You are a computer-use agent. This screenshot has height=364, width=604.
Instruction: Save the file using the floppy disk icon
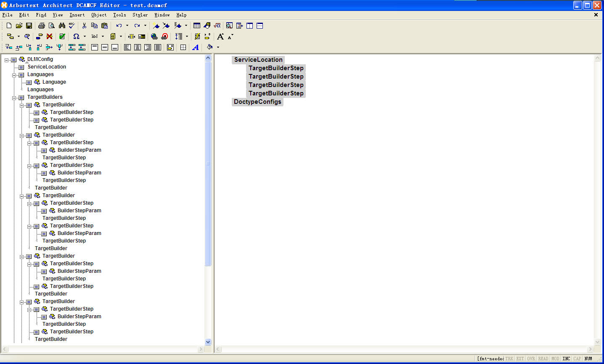click(x=29, y=26)
